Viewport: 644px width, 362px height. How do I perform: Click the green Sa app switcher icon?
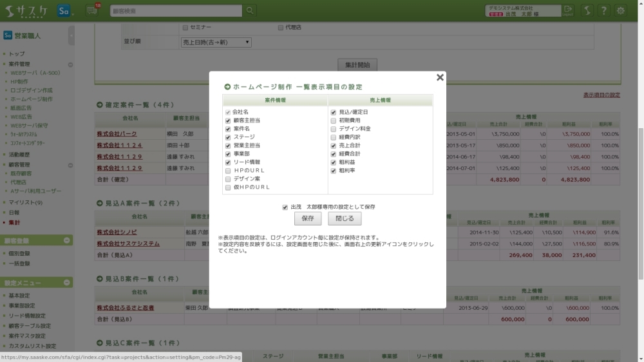click(64, 11)
